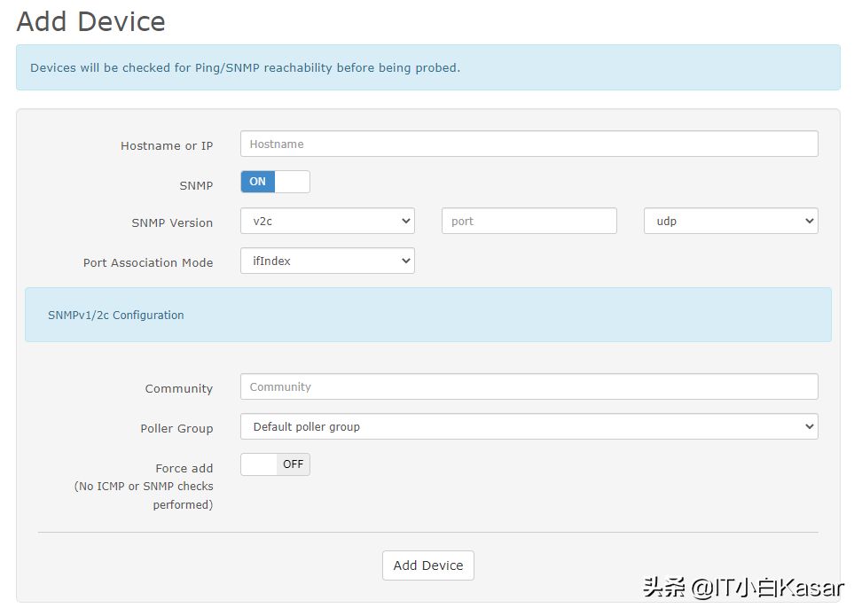862x616 pixels.
Task: Toggle the SNMP switch off
Action: pyautogui.click(x=276, y=182)
